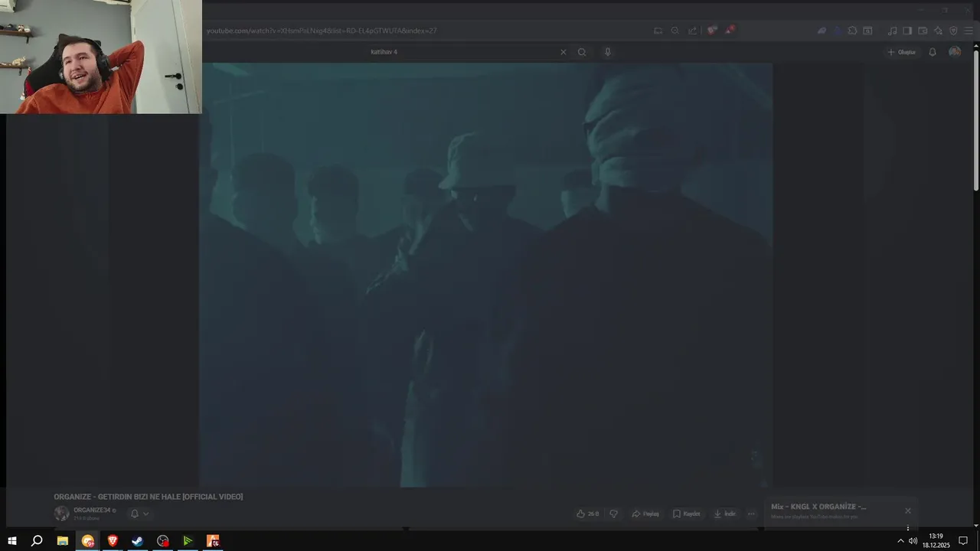
Task: Open the 'Mix - KNGL X ORGANİZE' playlist title
Action: point(818,507)
